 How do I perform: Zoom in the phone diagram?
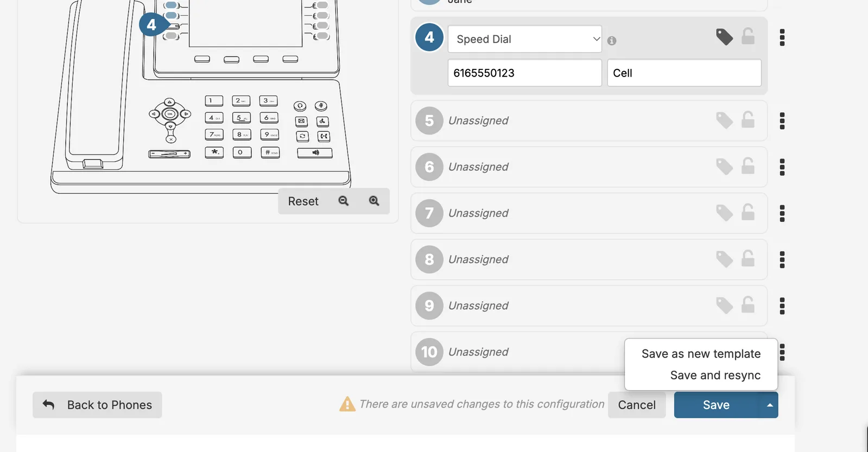[374, 201]
